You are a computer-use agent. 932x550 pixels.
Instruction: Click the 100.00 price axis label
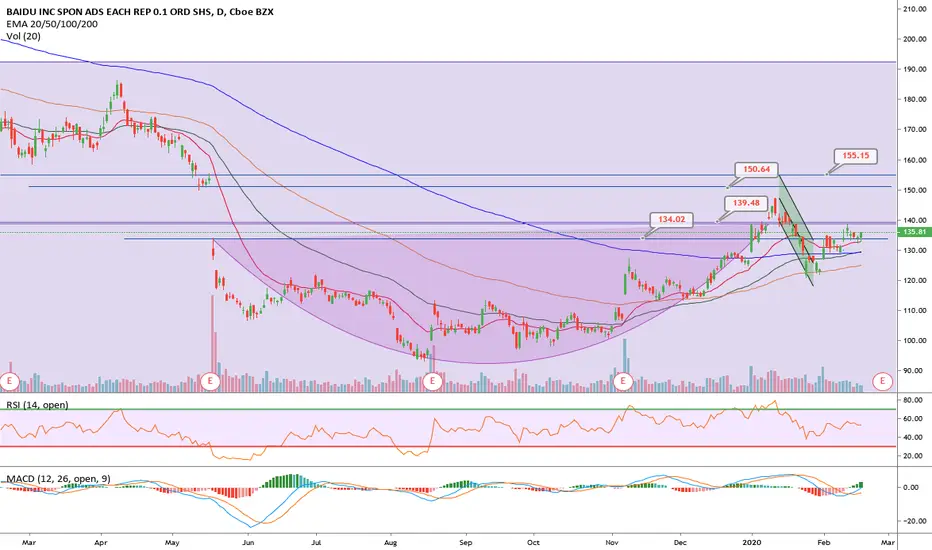tap(915, 341)
